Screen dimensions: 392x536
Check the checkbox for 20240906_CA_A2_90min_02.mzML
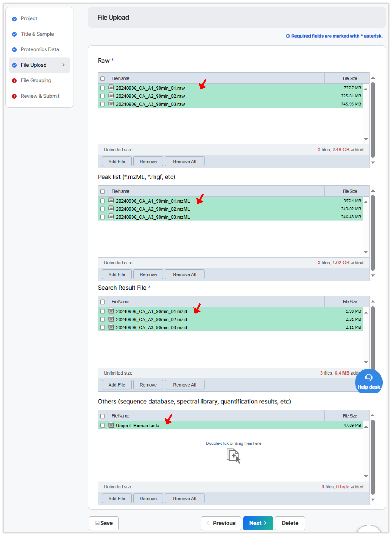[102, 209]
